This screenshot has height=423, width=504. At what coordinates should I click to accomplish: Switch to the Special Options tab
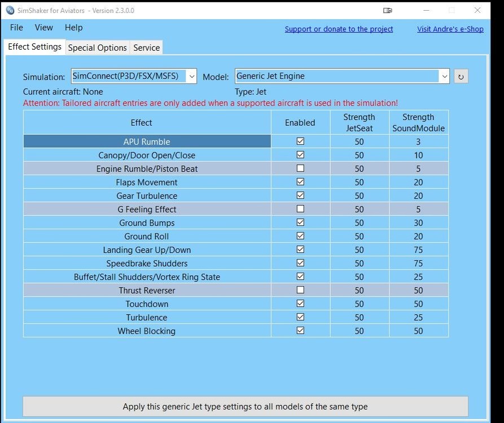point(97,48)
